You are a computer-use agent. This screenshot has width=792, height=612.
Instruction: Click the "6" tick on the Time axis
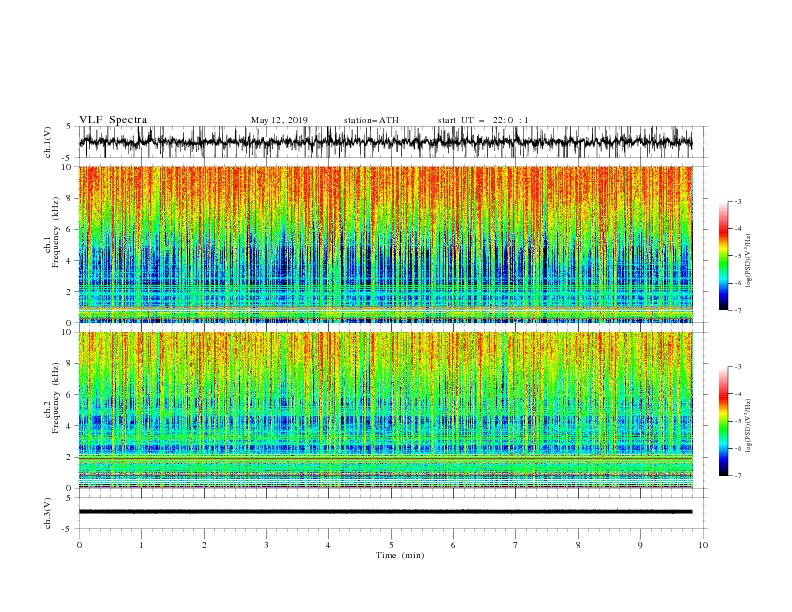[x=453, y=545]
